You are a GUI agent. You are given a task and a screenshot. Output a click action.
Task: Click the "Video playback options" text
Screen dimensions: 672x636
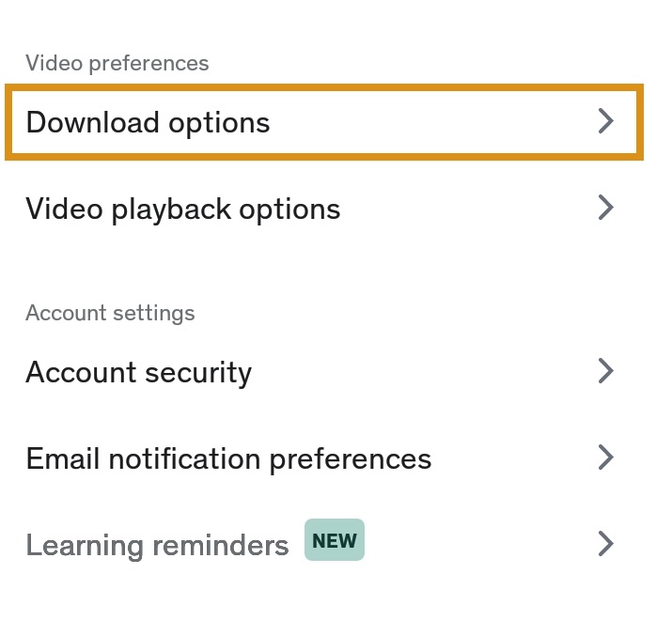point(183,208)
